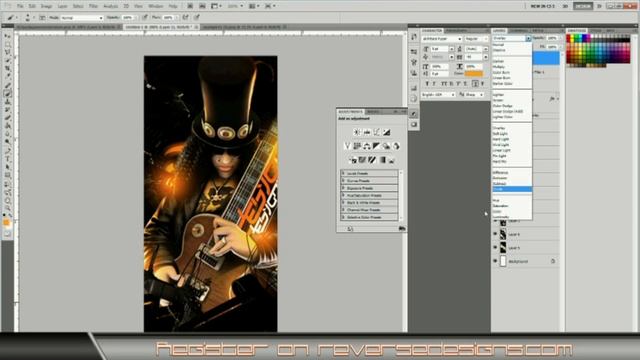This screenshot has height=360, width=640.
Task: Add a Black & White adjustment
Action: point(376,146)
